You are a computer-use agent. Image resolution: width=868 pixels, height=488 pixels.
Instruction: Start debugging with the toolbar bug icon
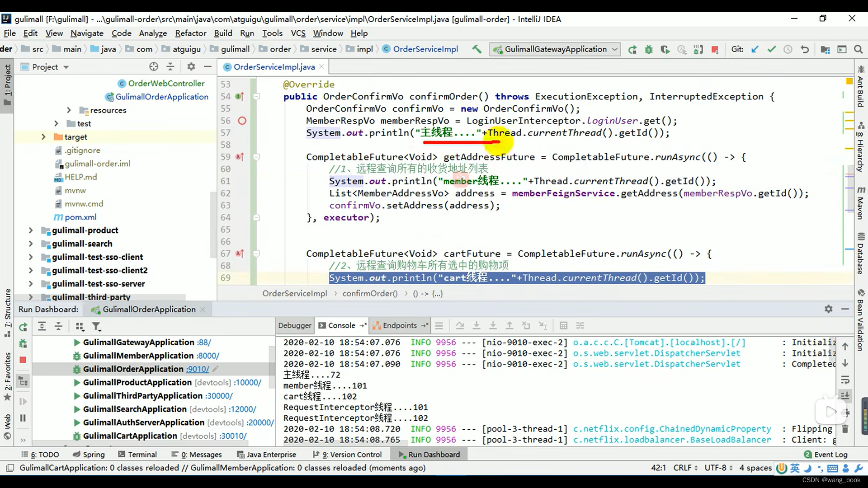(648, 49)
